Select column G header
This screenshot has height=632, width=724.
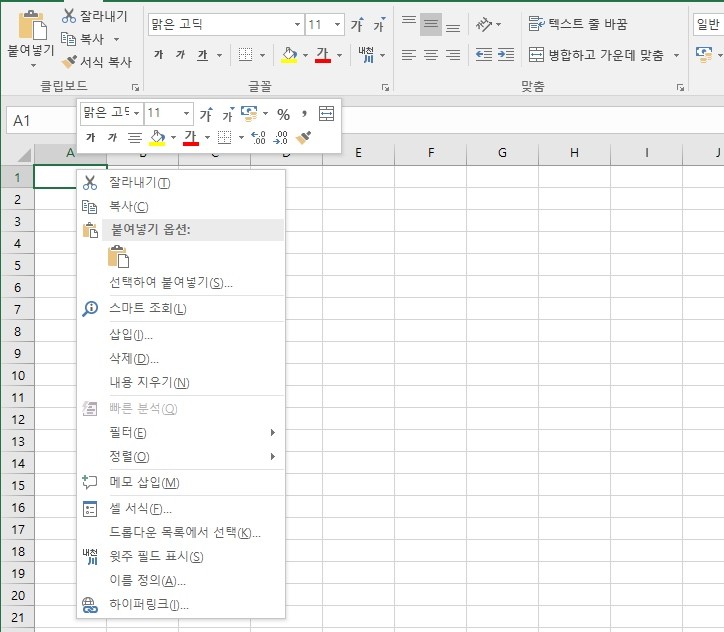(502, 153)
